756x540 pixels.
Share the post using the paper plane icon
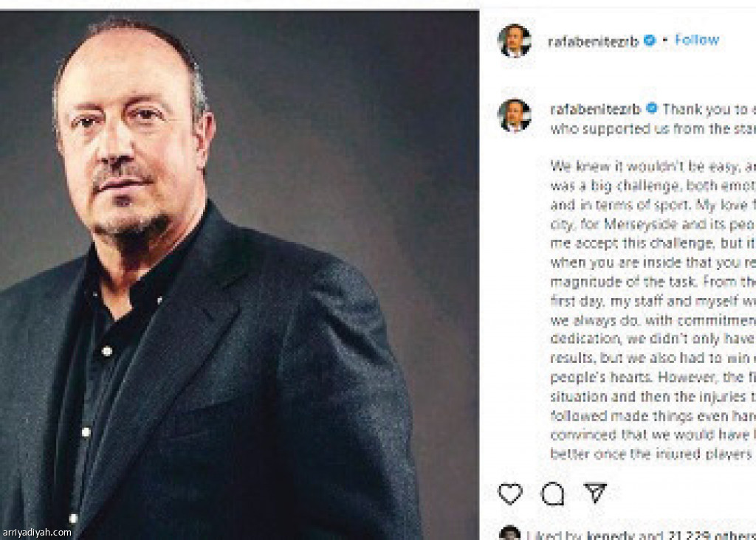(x=595, y=493)
